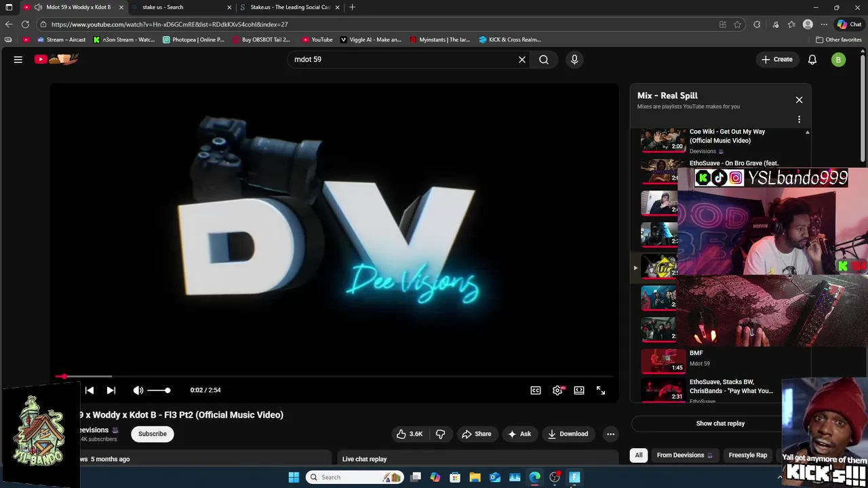Open 'Buy OBSBOT Tail 2' bookmark
This screenshot has width=868, height=488.
click(x=261, y=40)
